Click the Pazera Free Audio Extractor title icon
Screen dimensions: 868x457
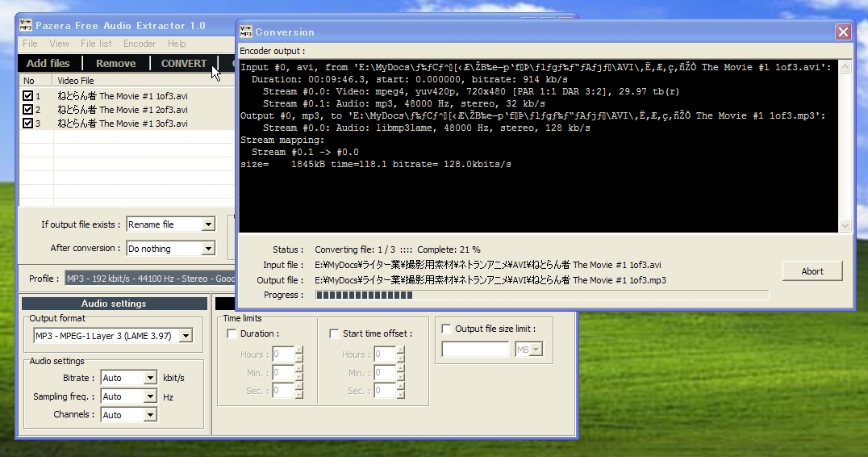26,26
